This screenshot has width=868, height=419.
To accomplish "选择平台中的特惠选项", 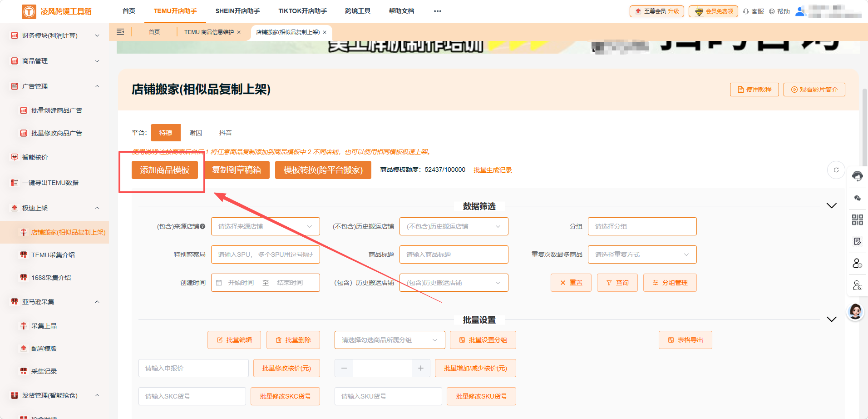I will [165, 132].
